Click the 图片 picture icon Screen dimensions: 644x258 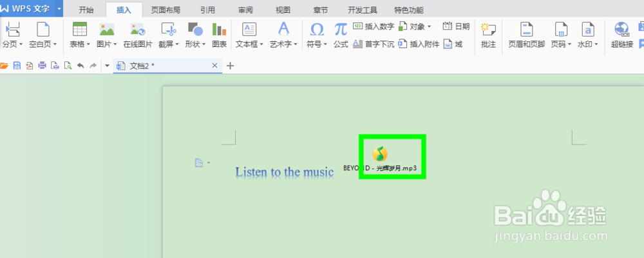pyautogui.click(x=107, y=30)
